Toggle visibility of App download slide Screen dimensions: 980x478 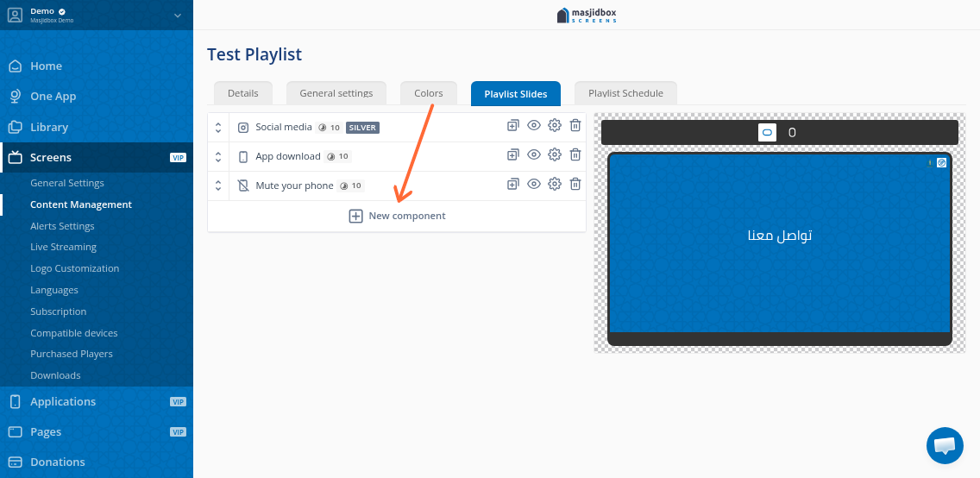534,154
